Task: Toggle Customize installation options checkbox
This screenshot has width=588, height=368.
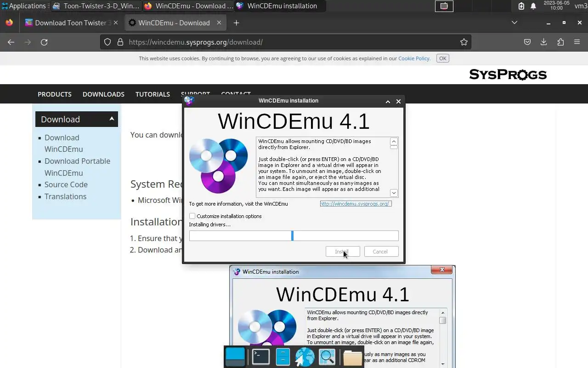Action: coord(192,216)
